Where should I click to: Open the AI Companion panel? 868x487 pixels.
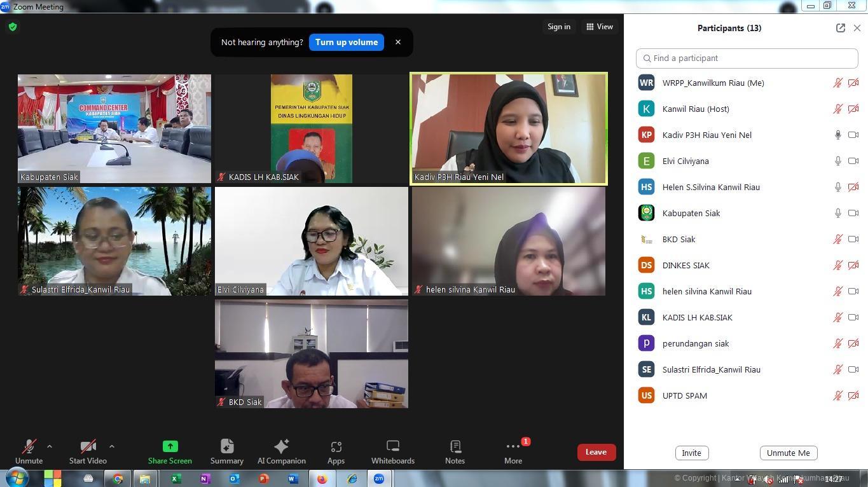pyautogui.click(x=281, y=452)
